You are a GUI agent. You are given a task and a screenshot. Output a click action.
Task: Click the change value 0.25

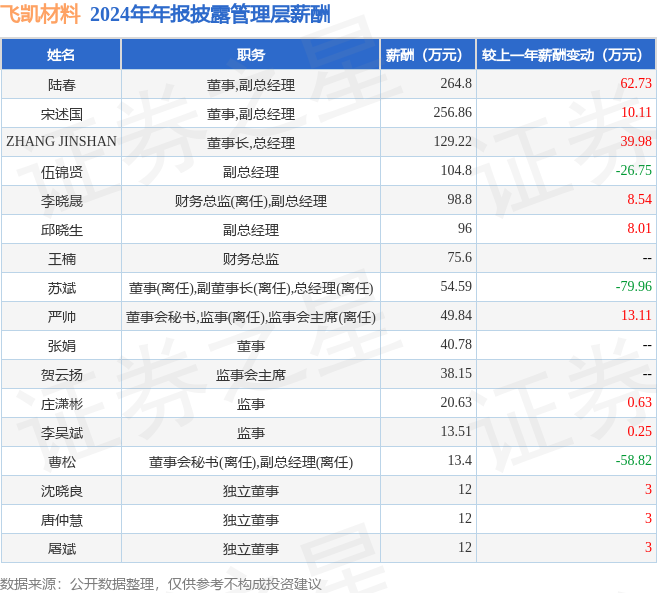click(x=639, y=431)
